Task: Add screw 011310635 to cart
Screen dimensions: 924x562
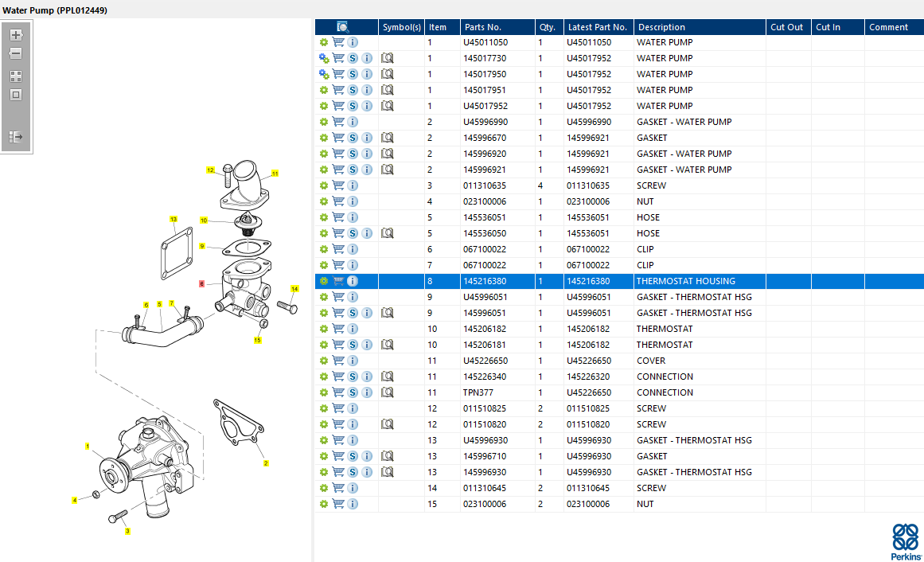Action: 338,185
